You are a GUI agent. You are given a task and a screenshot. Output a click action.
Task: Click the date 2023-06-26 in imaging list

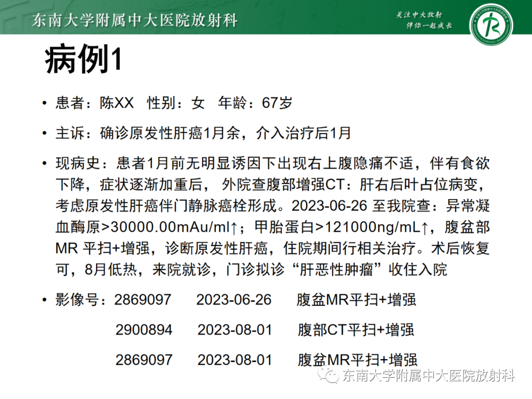[x=234, y=299]
